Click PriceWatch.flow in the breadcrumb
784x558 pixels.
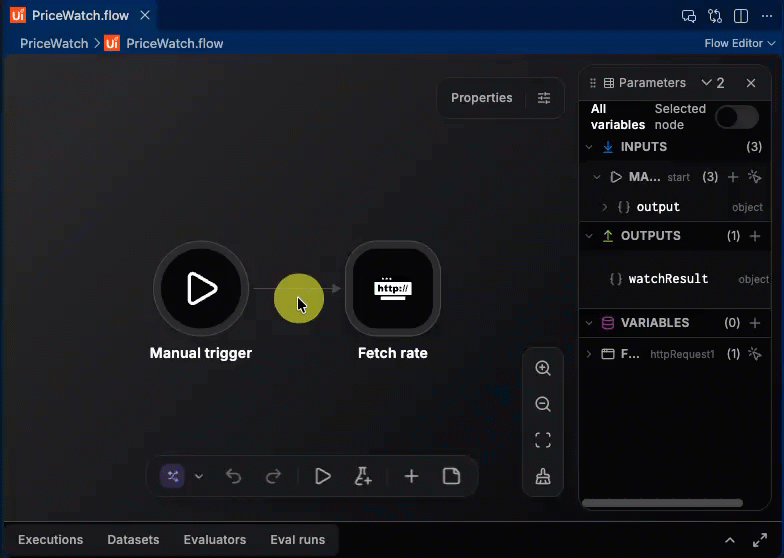click(x=174, y=44)
